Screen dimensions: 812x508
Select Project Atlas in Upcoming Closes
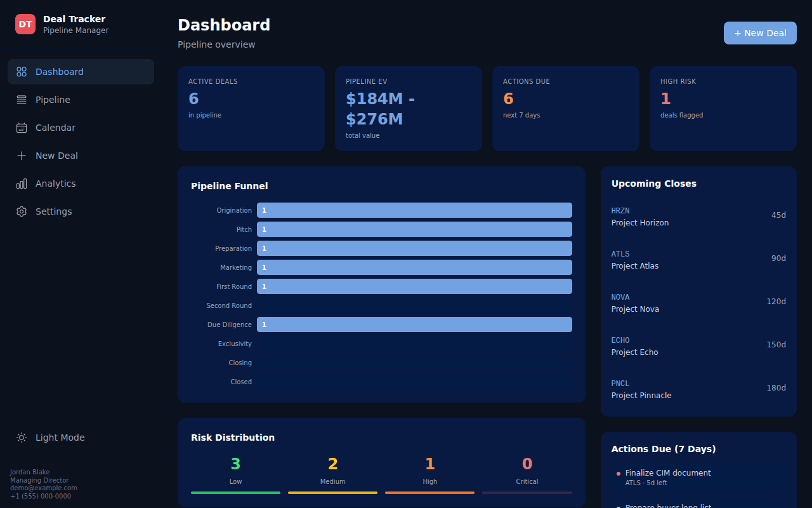point(698,260)
